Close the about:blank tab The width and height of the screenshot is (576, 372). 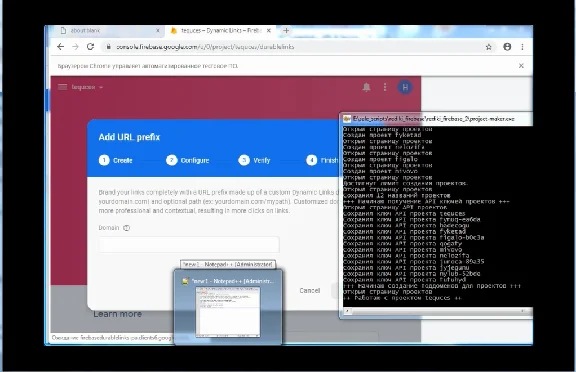[158, 30]
